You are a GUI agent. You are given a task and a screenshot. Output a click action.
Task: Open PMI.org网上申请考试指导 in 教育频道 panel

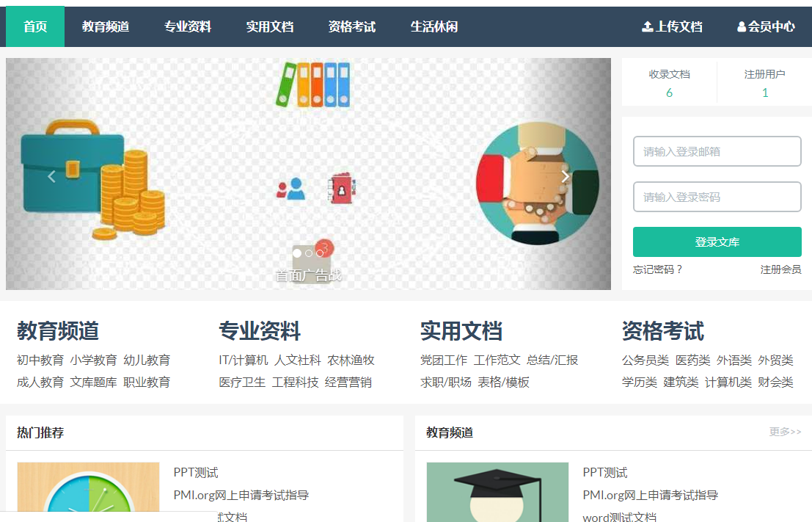651,495
